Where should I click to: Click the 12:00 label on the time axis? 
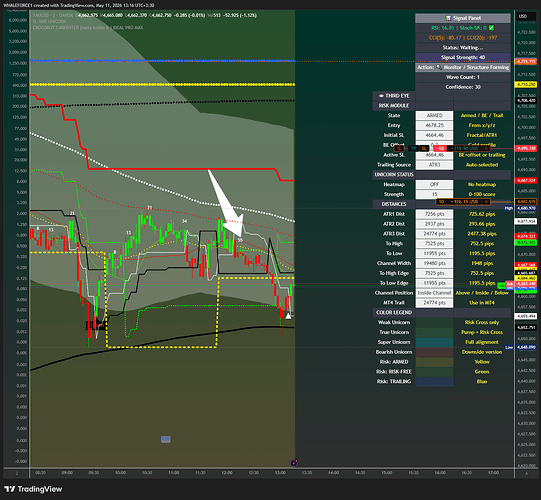pyautogui.click(x=227, y=472)
